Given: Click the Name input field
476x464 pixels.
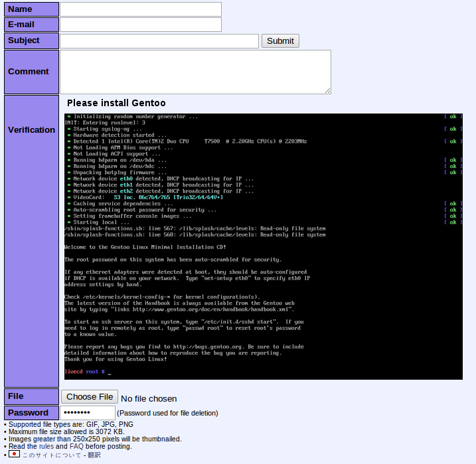Looking at the screenshot, I should point(141,9).
